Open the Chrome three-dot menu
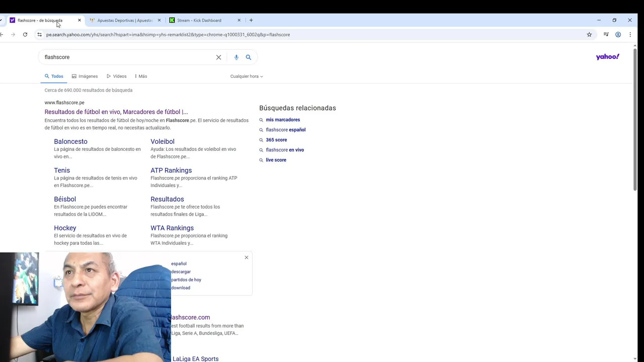This screenshot has width=644, height=362. (630, 35)
